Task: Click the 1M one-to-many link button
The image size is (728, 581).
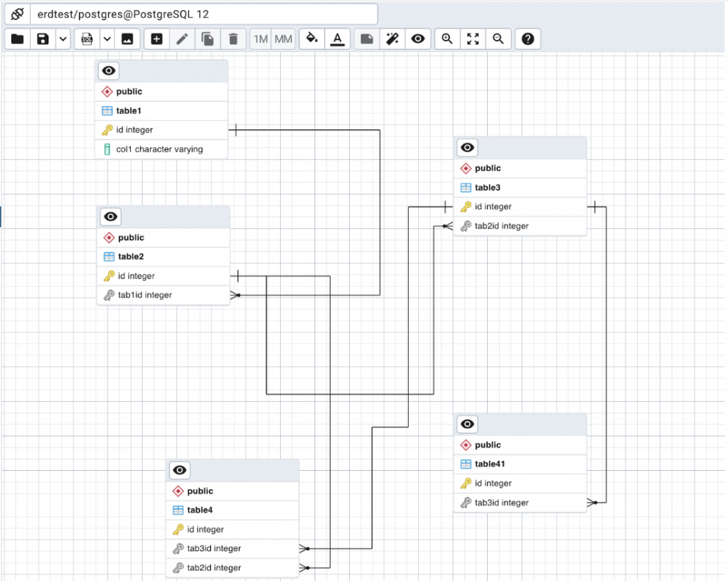Action: tap(261, 39)
